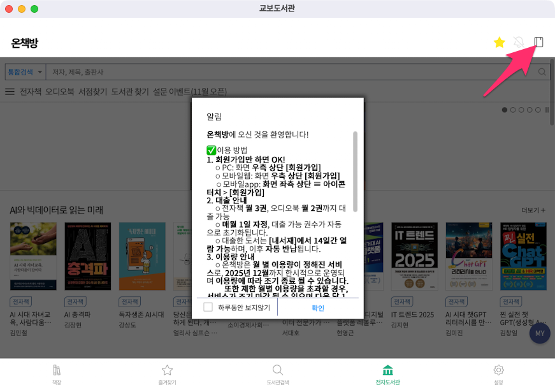The height and width of the screenshot is (392, 555).
Task: Click author name 김창일
Action: (508, 333)
